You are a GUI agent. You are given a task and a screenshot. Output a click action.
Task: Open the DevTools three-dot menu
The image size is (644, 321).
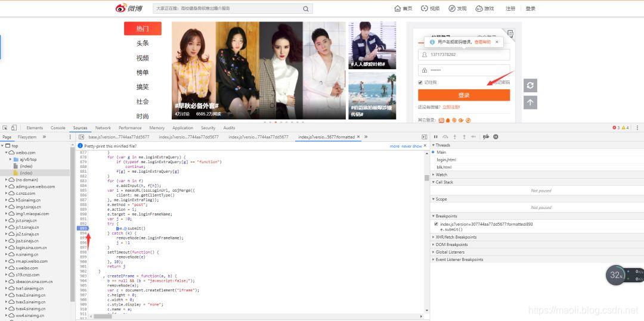(x=637, y=127)
